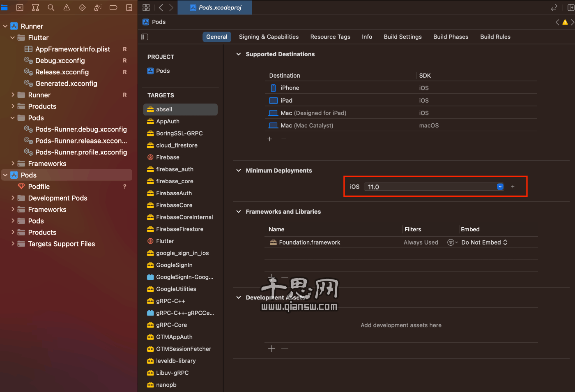
Task: Collapse the Runner project in navigator
Action: coord(5,26)
